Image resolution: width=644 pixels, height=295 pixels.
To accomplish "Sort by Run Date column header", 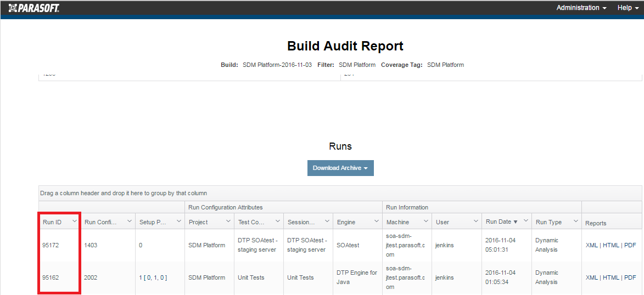I will [501, 222].
